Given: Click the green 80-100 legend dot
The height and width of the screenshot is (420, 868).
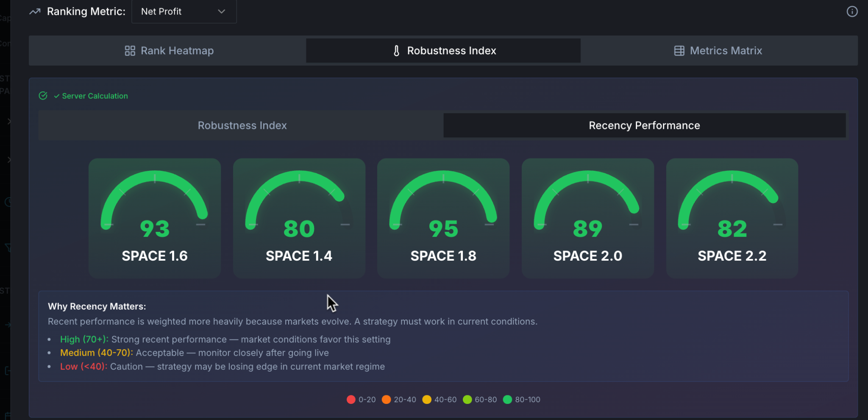Looking at the screenshot, I should tap(507, 400).
